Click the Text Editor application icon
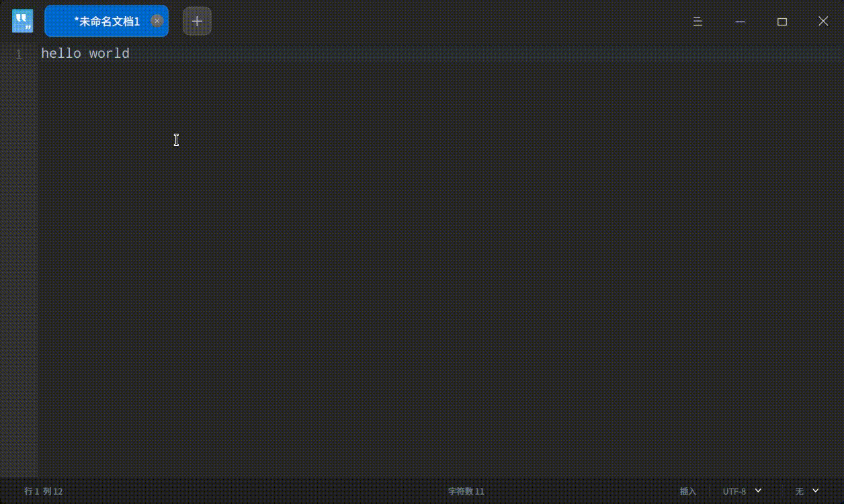This screenshot has height=504, width=844. tap(22, 21)
